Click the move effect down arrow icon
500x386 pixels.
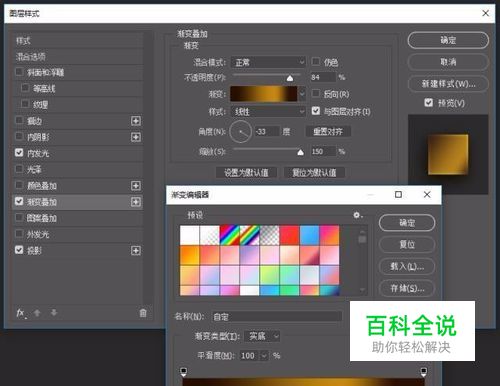(x=54, y=313)
